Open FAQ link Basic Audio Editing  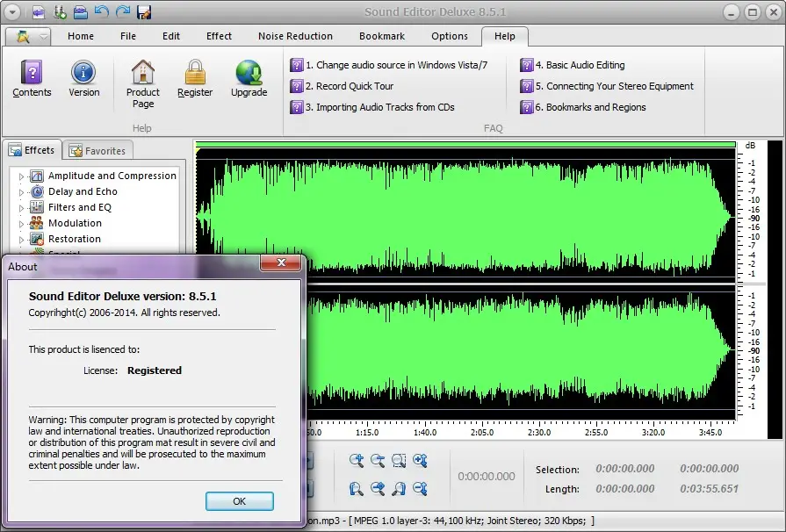click(585, 65)
